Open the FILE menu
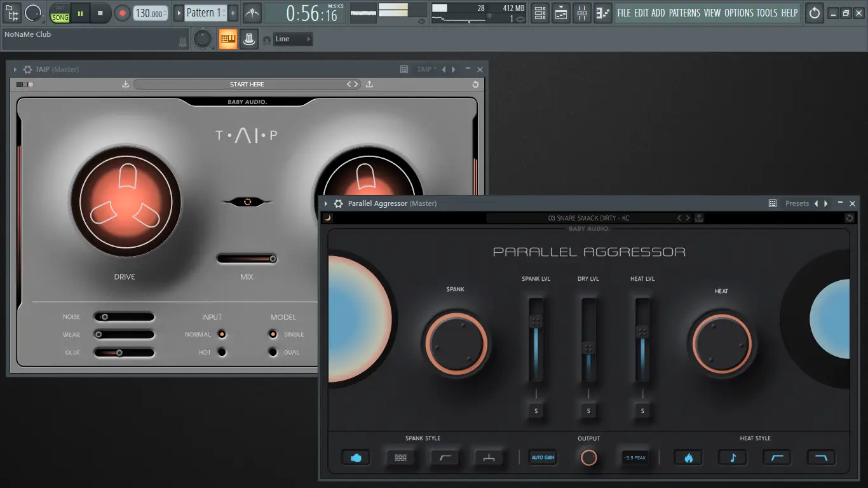 click(x=624, y=13)
